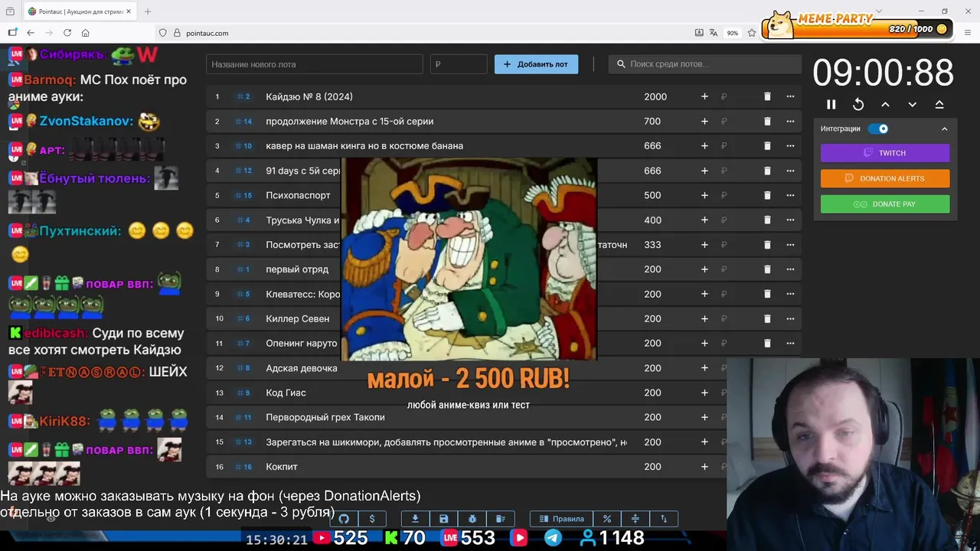This screenshot has height=551, width=980.
Task: Delete the первый отряд lot
Action: click(x=767, y=269)
